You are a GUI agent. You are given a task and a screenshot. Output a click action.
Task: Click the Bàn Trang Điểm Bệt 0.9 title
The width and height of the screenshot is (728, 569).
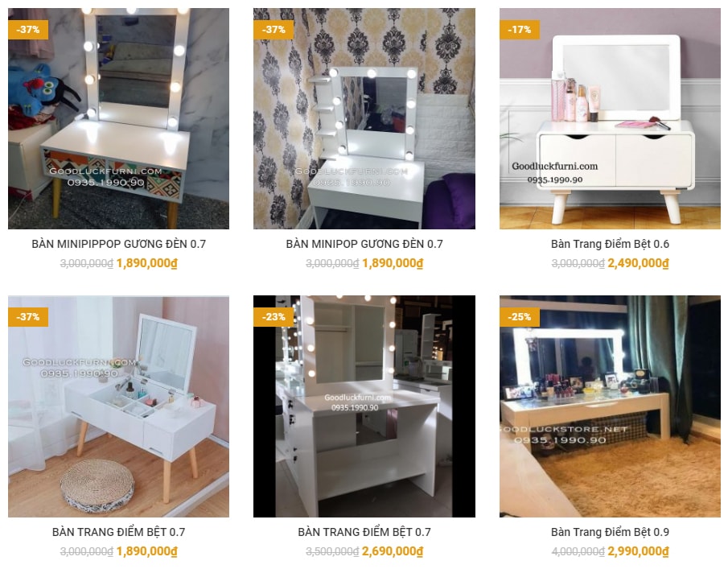click(x=610, y=532)
